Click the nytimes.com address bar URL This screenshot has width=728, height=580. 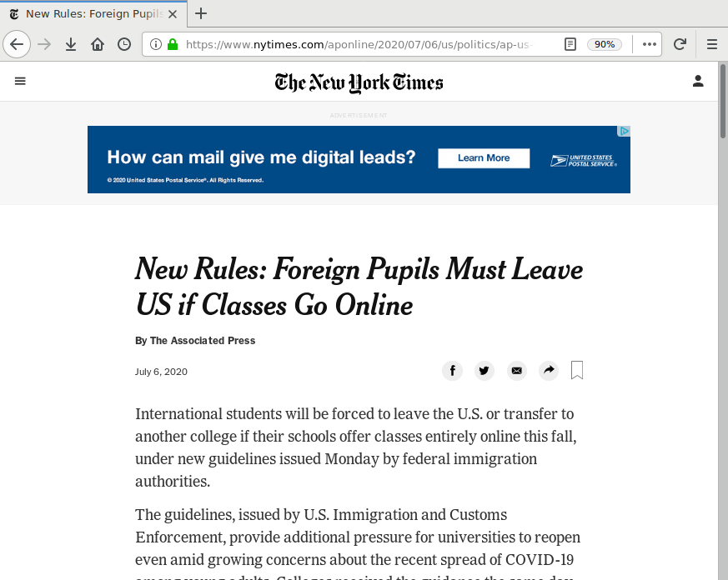(x=359, y=44)
